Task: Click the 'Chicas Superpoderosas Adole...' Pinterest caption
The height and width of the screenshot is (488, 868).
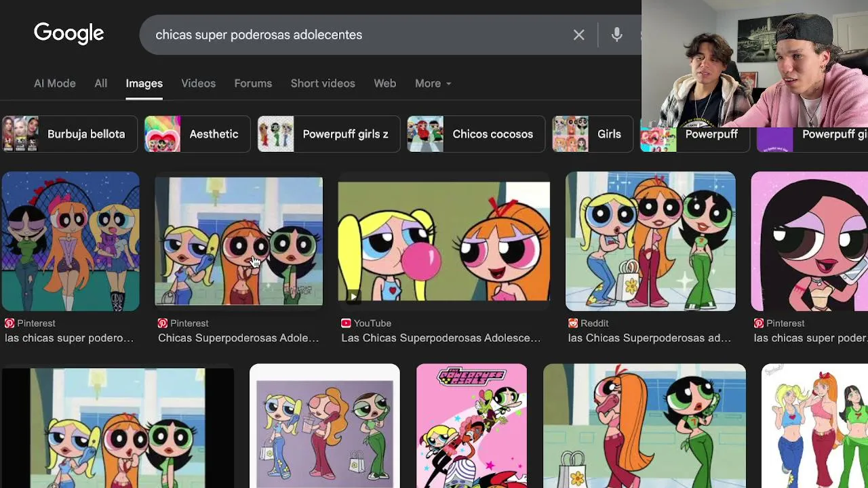Action: (238, 338)
